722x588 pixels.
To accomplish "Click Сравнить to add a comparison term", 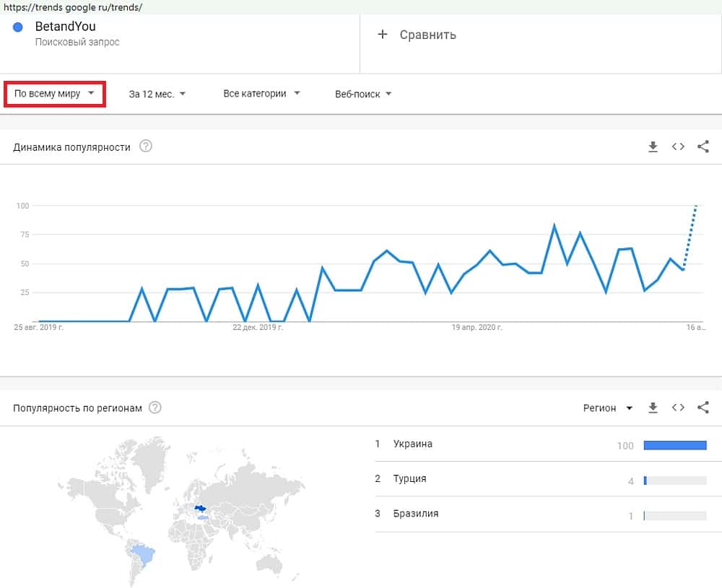I will 418,35.
